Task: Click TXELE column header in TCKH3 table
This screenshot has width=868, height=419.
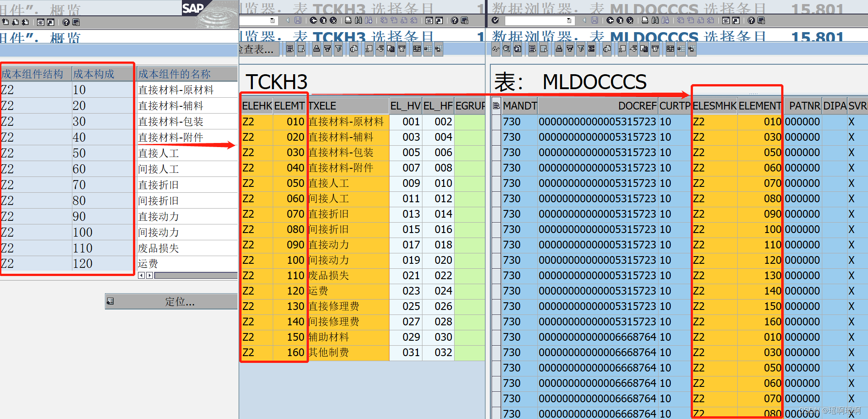Action: [x=348, y=106]
